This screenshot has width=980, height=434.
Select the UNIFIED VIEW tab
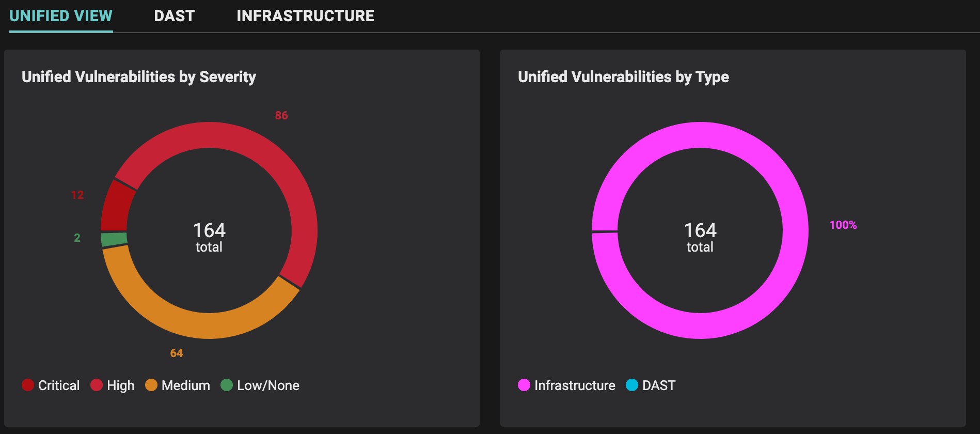61,16
